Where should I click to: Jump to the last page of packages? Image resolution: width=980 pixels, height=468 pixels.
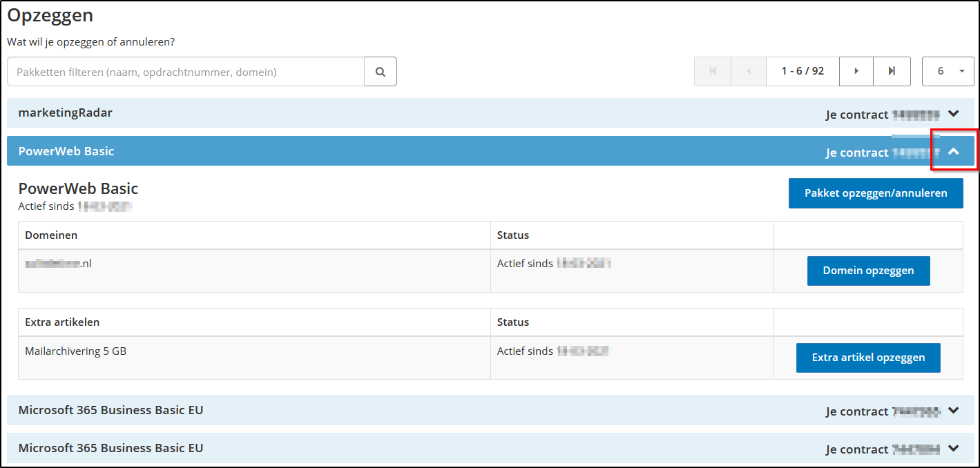coord(892,72)
